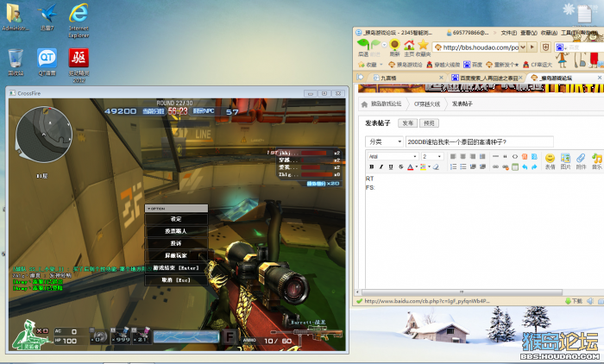Toggle bold formatting in the editor
The width and height of the screenshot is (604, 364).
point(371,166)
